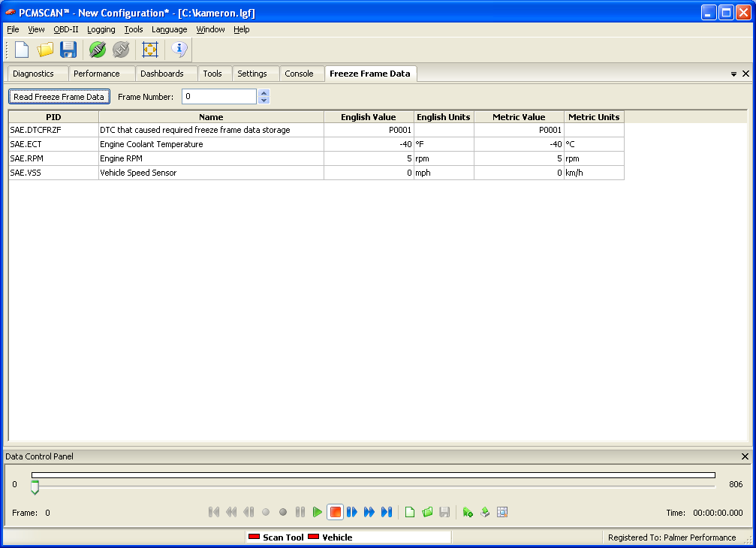Click gray save log floppy icon
This screenshot has height=548, width=756.
pos(444,512)
